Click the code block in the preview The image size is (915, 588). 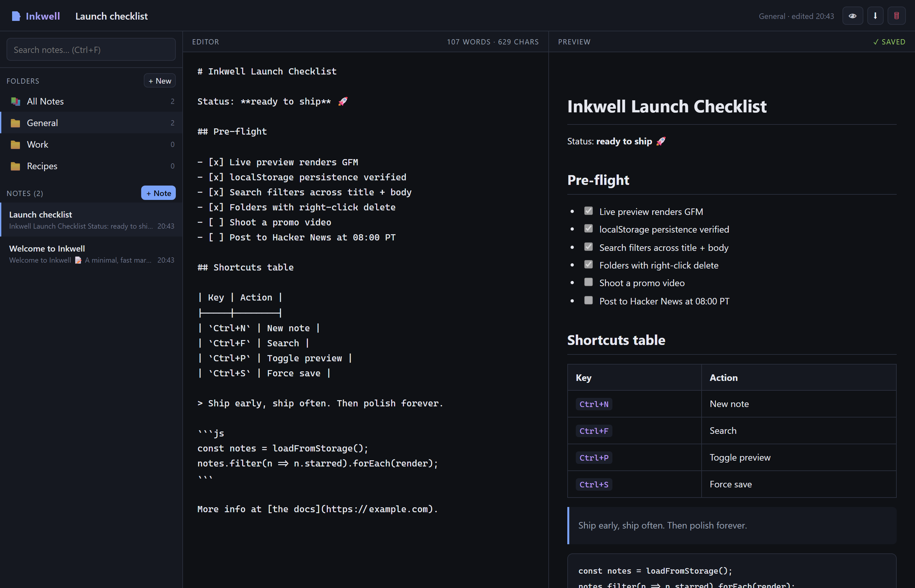732,571
